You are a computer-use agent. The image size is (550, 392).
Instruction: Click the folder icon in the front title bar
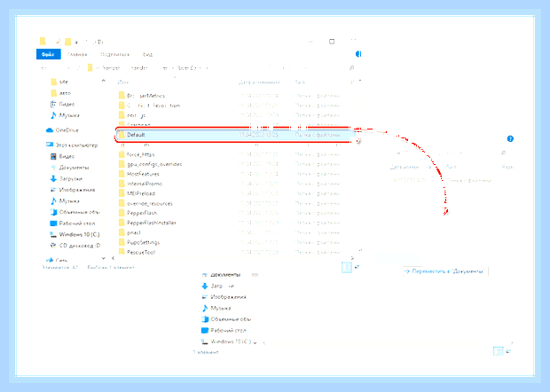click(43, 42)
